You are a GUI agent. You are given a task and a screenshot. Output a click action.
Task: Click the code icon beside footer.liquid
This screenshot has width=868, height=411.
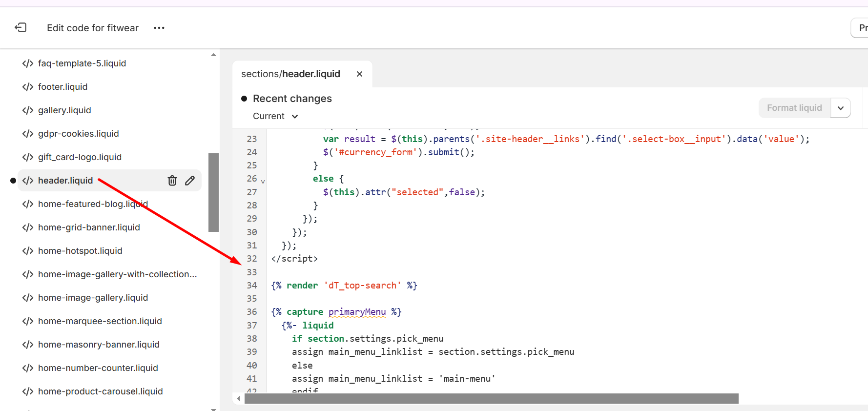point(28,87)
